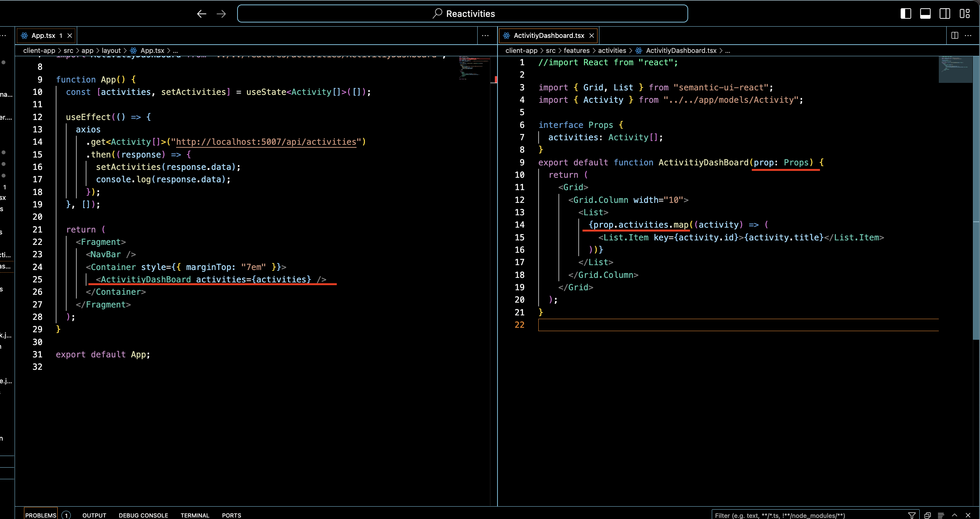The width and height of the screenshot is (980, 519).
Task: Open the DEBUG CONSOLE tab
Action: (143, 515)
